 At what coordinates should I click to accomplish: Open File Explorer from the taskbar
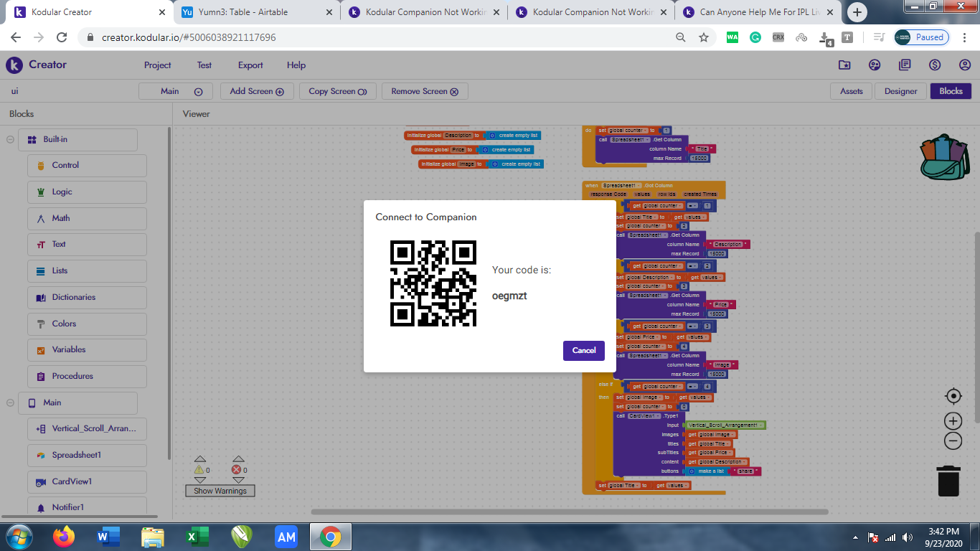point(153,536)
